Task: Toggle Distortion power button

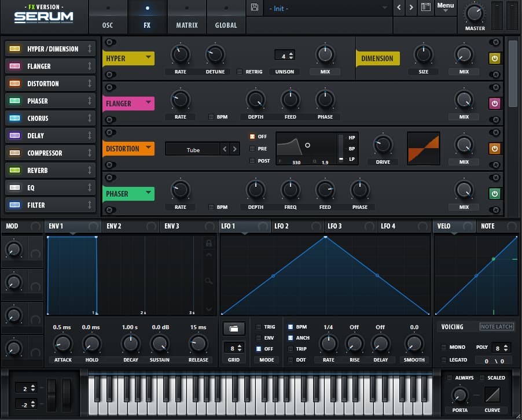Action: (x=494, y=149)
